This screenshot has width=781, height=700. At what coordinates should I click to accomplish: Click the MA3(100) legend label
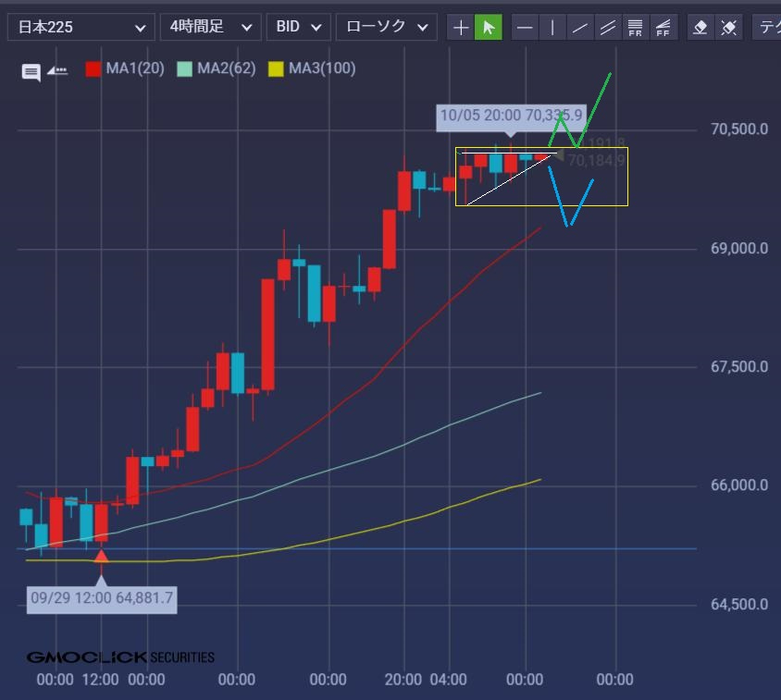tap(322, 68)
